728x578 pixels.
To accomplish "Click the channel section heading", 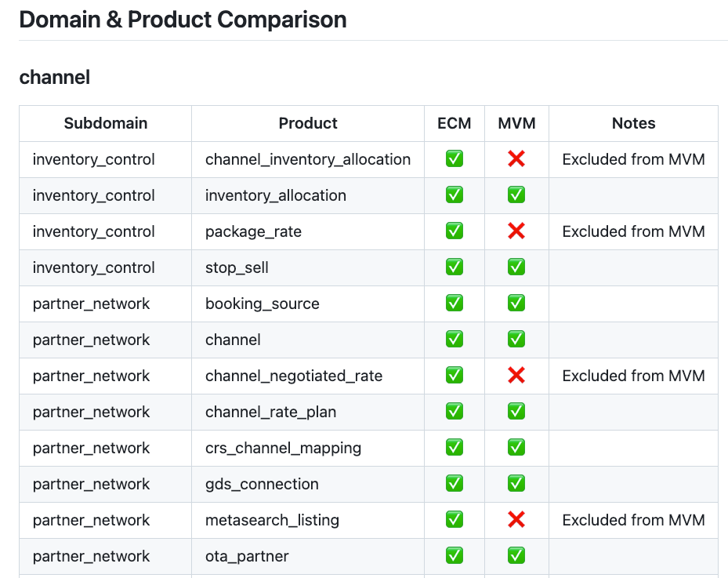I will 54,77.
